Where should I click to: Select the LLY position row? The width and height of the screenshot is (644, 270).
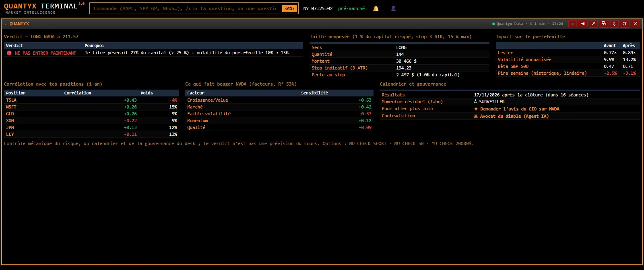pyautogui.click(x=91, y=134)
